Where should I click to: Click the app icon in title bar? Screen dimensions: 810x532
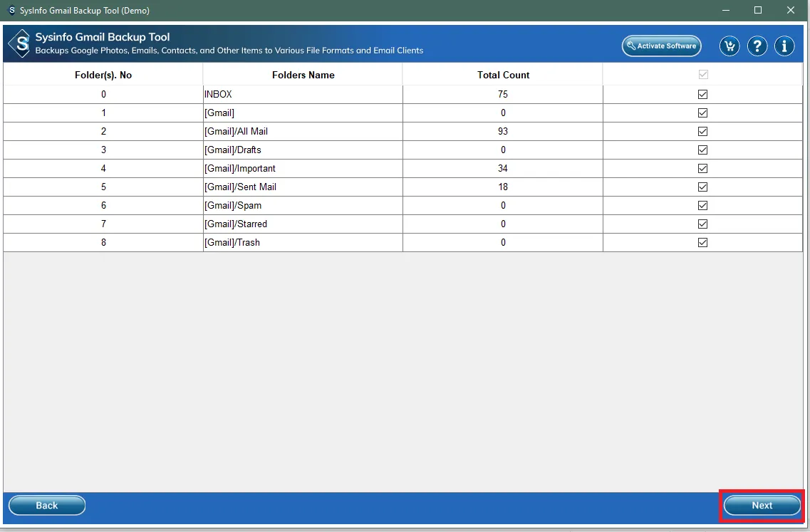tap(11, 11)
